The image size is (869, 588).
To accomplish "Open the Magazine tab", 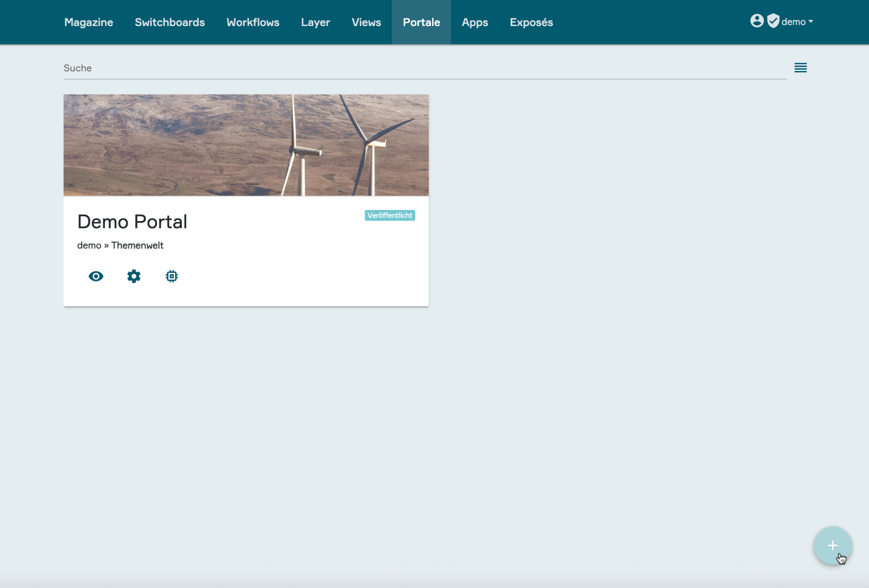I will (x=88, y=22).
